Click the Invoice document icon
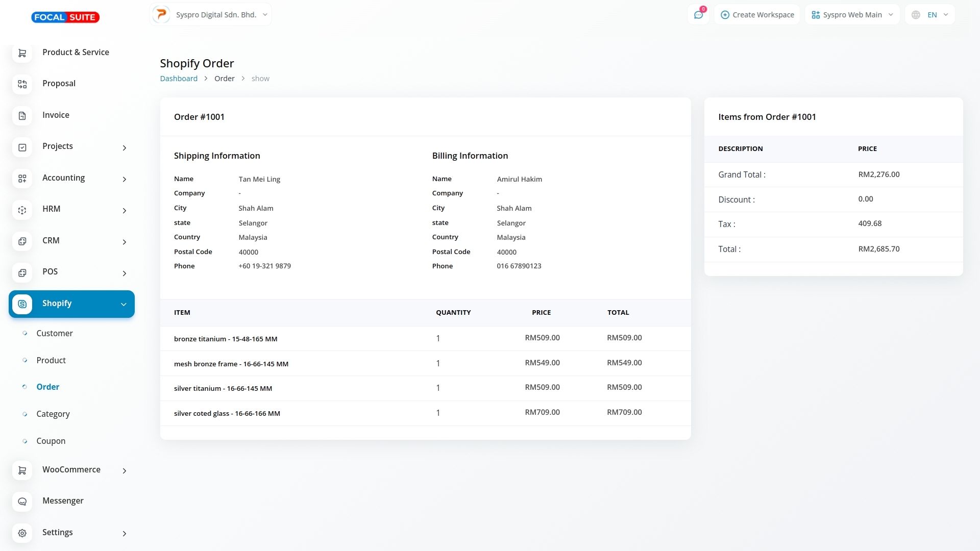The width and height of the screenshot is (980, 551). point(22,116)
